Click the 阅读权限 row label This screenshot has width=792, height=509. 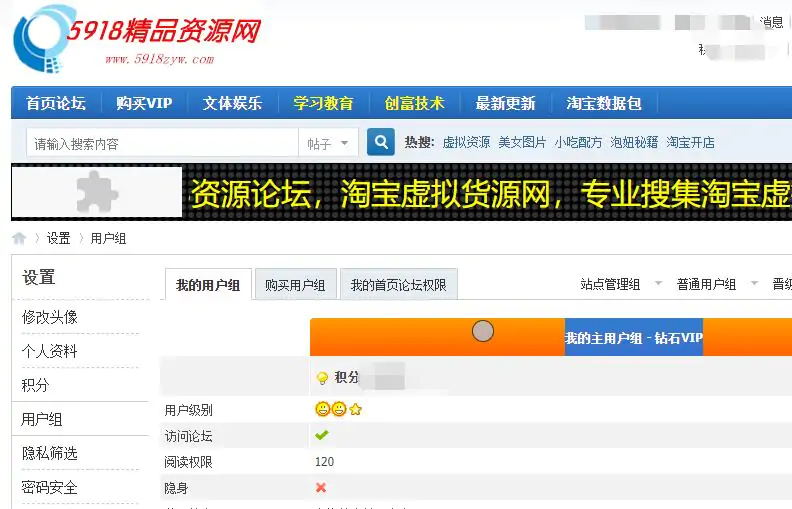188,462
